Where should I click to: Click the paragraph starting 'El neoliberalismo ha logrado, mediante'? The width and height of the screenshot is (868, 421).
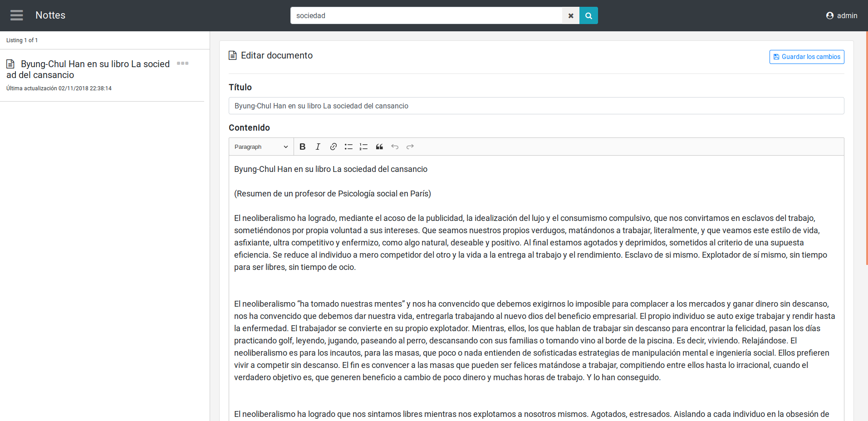(x=531, y=243)
